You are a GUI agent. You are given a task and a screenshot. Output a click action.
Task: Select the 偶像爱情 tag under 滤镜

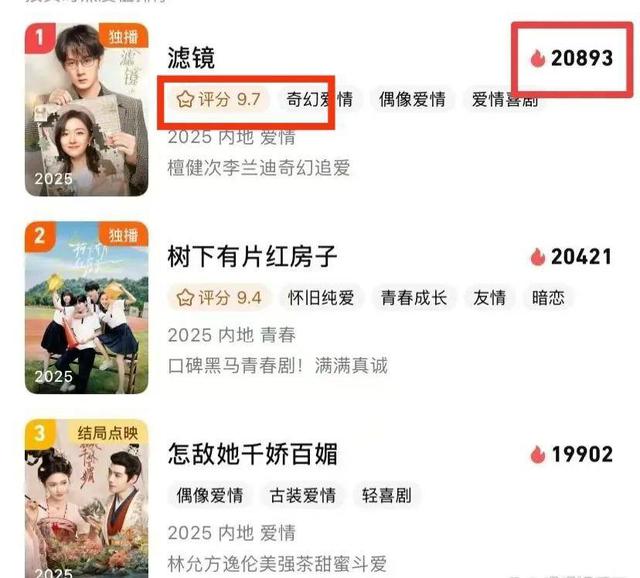412,99
